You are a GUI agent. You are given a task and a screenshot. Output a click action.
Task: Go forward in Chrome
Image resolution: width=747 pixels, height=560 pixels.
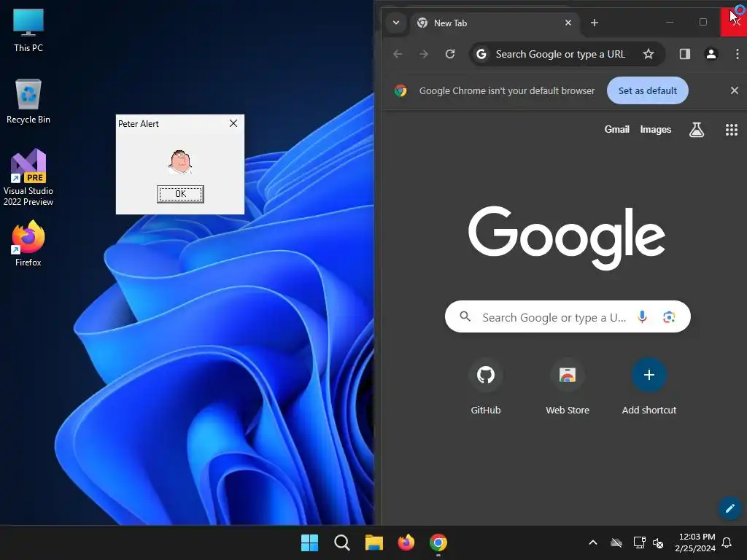coord(424,54)
